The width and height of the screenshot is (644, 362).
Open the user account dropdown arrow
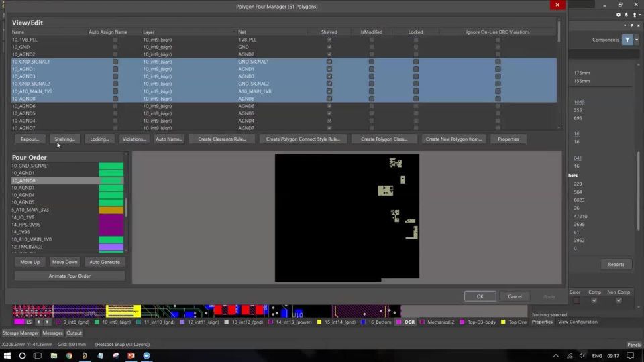point(639,15)
